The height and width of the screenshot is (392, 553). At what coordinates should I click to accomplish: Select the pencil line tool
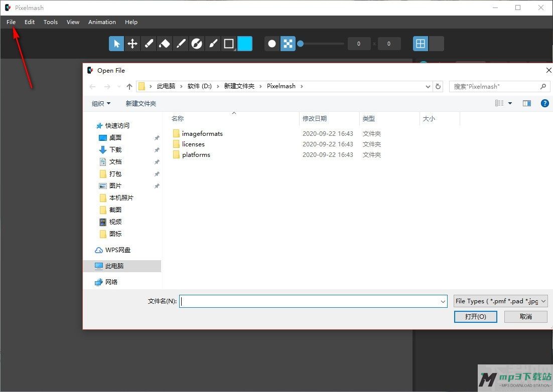(x=181, y=44)
